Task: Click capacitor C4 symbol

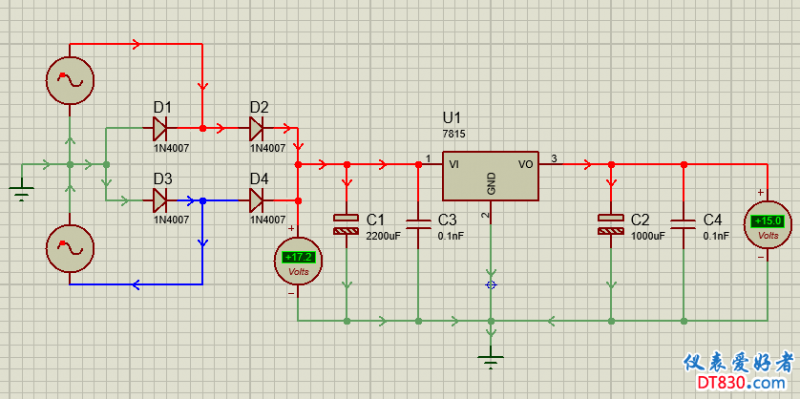Action: tap(684, 224)
